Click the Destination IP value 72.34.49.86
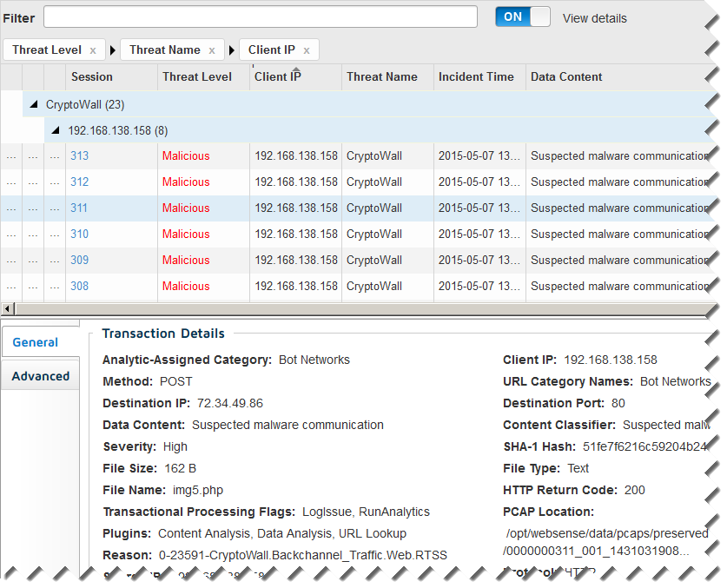The height and width of the screenshot is (588, 727). (x=230, y=404)
